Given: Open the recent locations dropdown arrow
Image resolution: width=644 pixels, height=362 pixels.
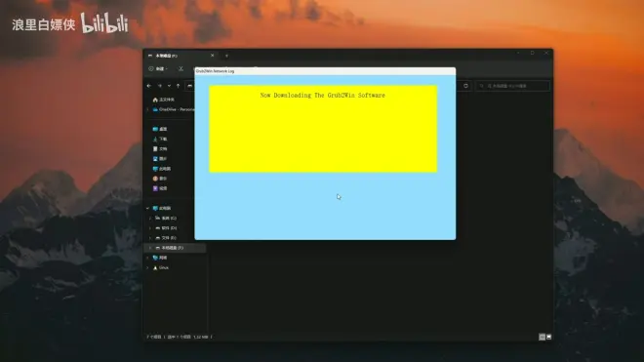Looking at the screenshot, I should (169, 86).
